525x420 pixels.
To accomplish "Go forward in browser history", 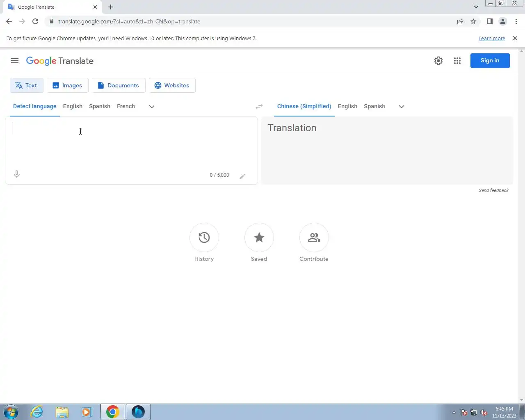I will click(x=22, y=21).
